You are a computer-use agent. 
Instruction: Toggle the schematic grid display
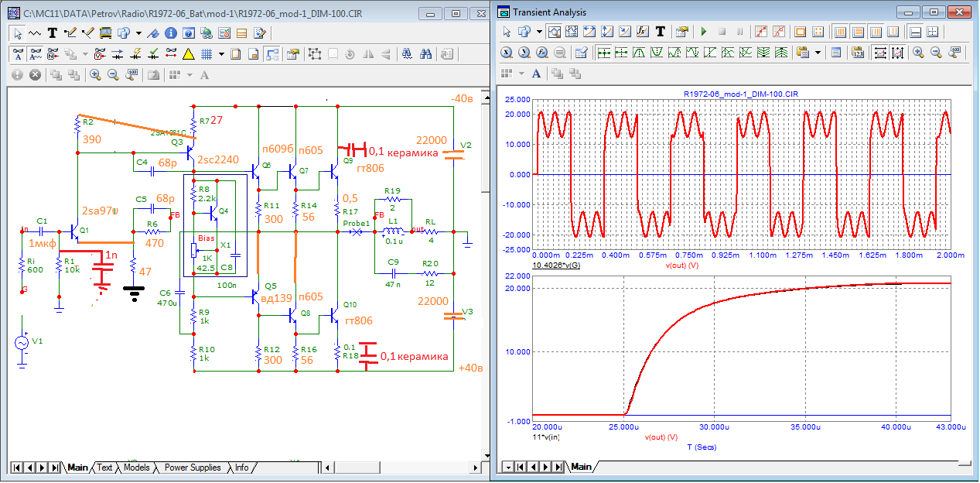pos(207,54)
